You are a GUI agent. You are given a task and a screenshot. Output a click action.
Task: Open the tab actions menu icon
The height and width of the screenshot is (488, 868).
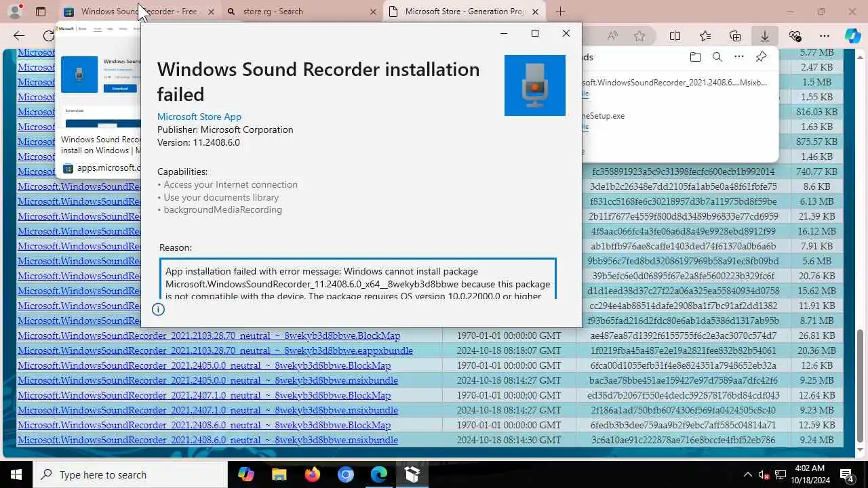pyautogui.click(x=41, y=12)
